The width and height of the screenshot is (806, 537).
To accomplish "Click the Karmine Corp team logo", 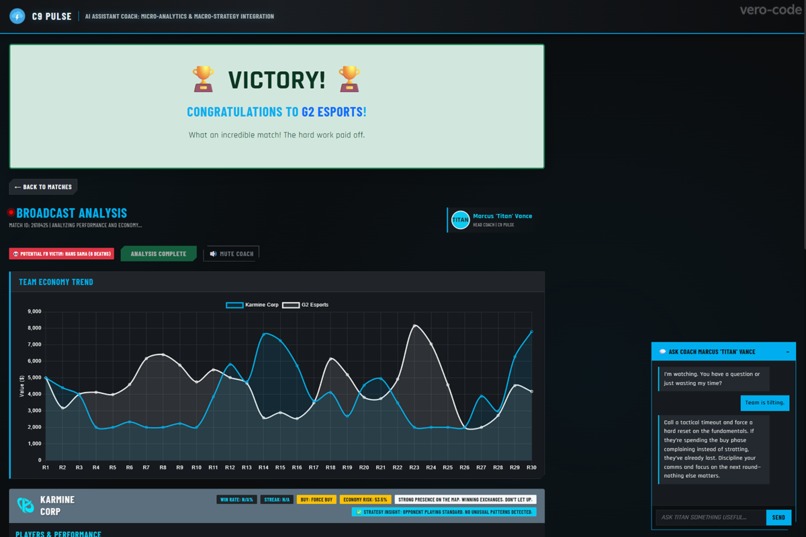I will pos(25,505).
